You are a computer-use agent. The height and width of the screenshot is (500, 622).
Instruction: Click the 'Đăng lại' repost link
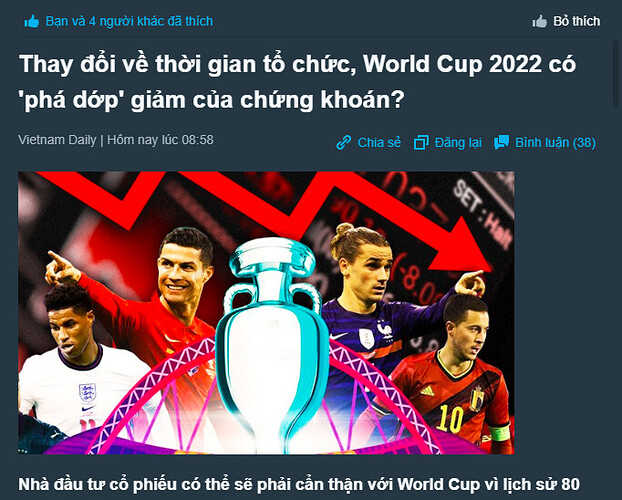pyautogui.click(x=458, y=142)
